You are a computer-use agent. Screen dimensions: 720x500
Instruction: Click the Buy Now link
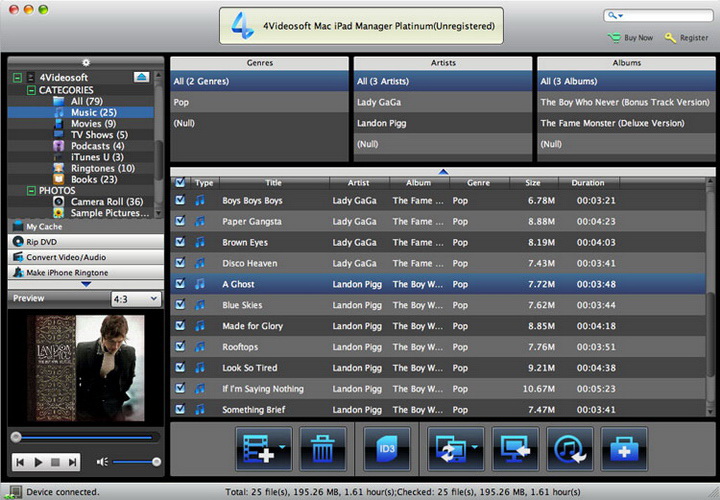[x=638, y=38]
